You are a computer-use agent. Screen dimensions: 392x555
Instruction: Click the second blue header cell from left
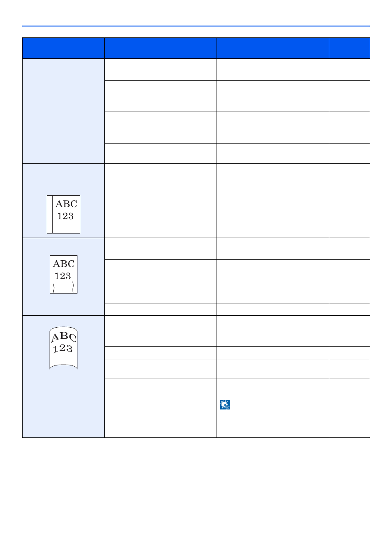pyautogui.click(x=161, y=48)
